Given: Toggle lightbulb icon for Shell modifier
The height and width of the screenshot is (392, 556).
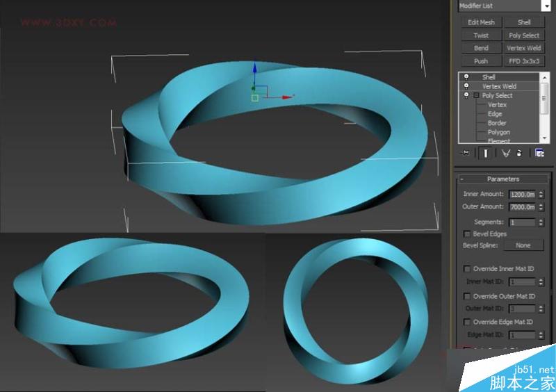Looking at the screenshot, I should tap(466, 77).
